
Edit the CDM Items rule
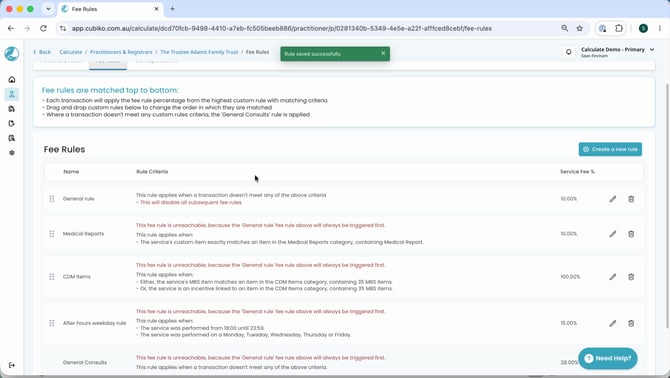[613, 277]
